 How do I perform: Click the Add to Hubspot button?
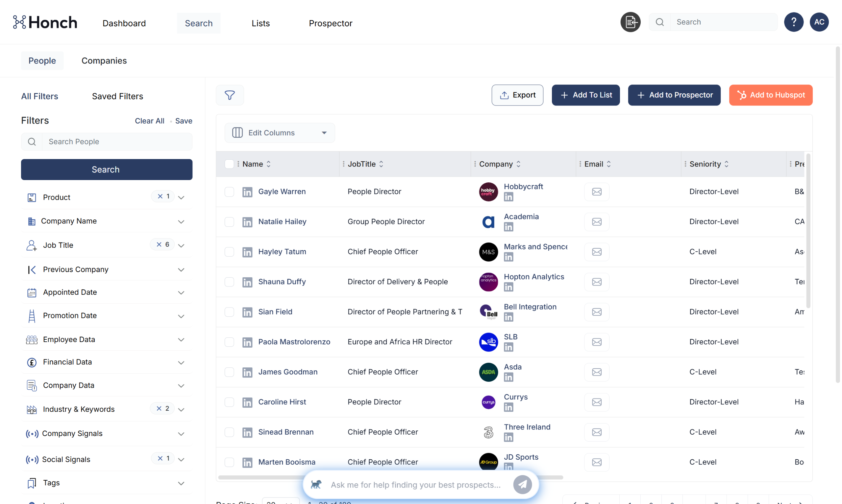(x=770, y=95)
